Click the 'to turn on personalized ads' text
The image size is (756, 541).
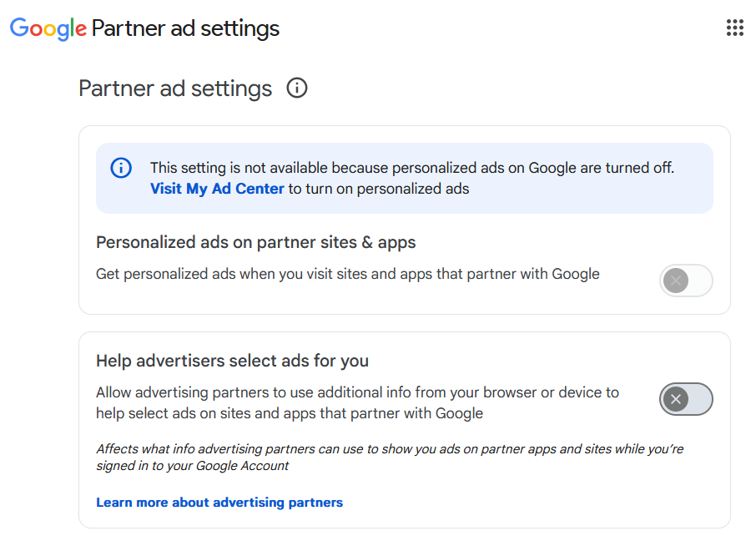(379, 189)
